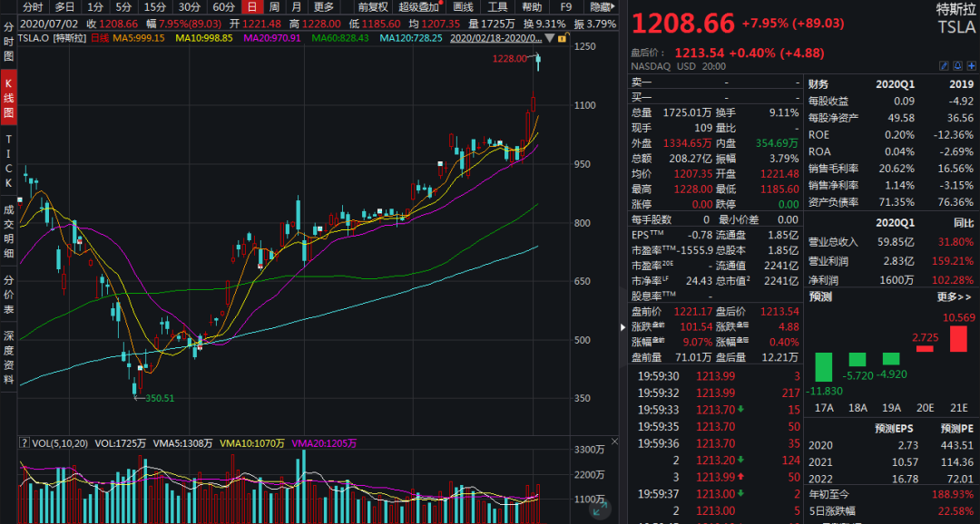Open the 工具 tools menu
This screenshot has width=980, height=524.
(497, 7)
